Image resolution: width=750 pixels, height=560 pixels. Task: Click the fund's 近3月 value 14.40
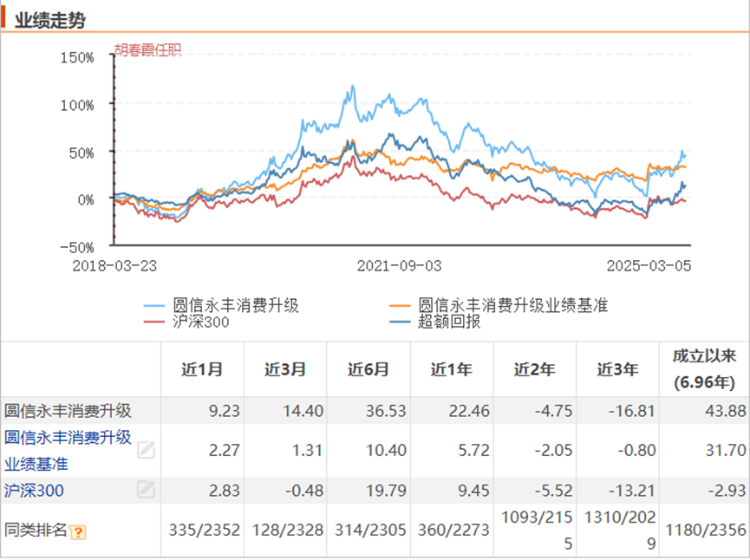click(303, 411)
